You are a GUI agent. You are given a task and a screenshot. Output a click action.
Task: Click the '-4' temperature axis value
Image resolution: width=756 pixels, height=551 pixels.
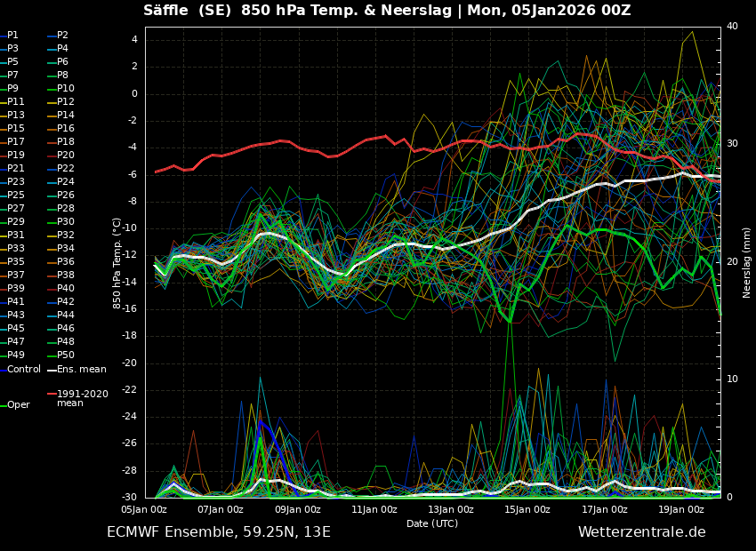click(x=133, y=148)
